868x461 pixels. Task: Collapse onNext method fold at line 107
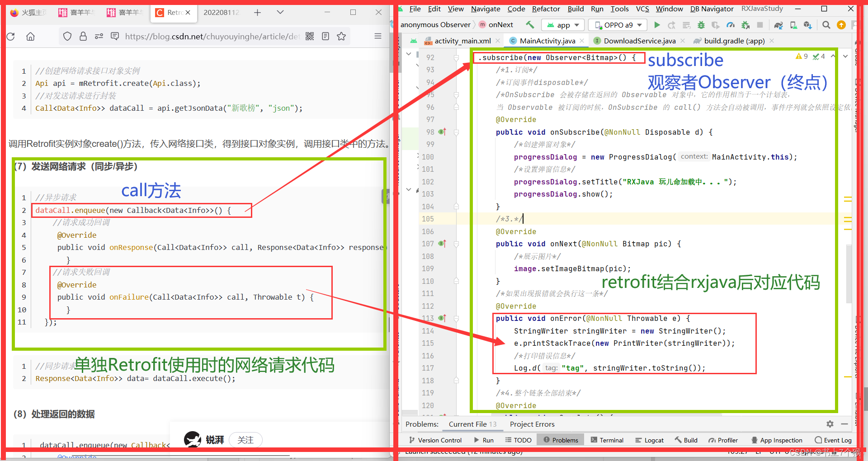[x=457, y=244]
